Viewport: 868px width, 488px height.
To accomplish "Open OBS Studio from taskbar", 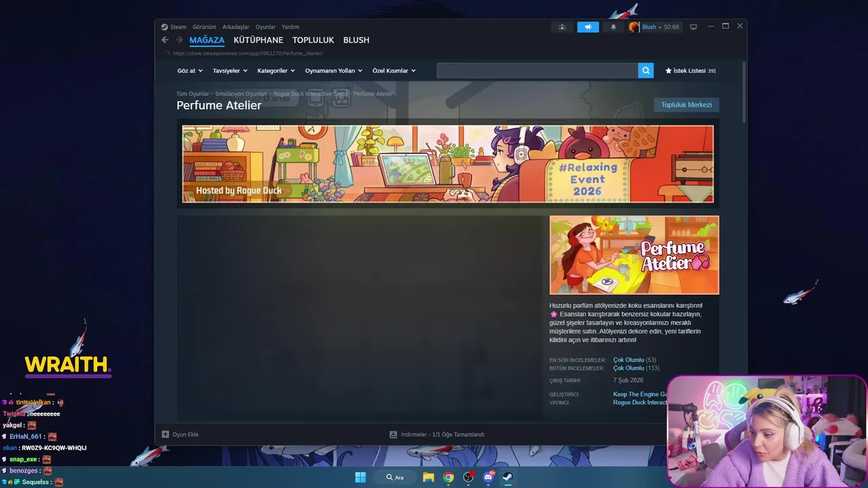I will pos(468,477).
